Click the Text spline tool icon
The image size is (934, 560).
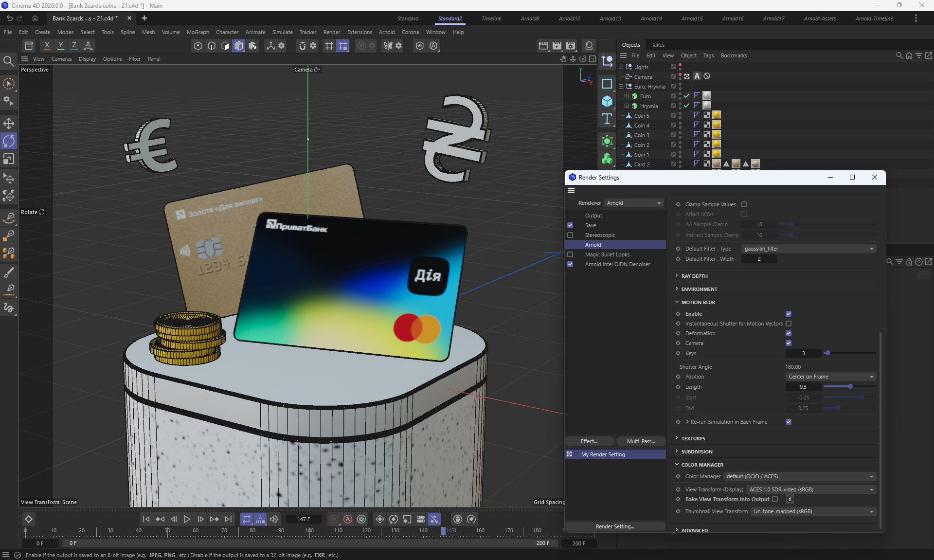coord(607,119)
